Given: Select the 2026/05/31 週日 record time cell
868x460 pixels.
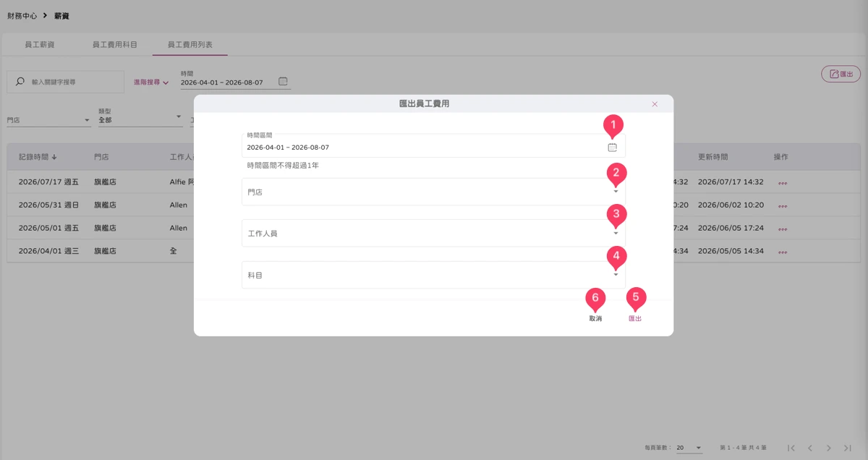Looking at the screenshot, I should [48, 205].
